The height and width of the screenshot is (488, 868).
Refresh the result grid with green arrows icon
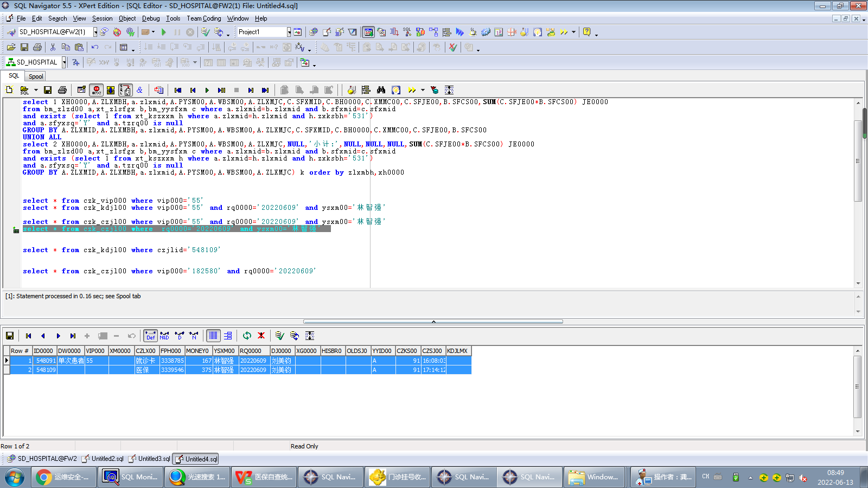[x=247, y=336]
